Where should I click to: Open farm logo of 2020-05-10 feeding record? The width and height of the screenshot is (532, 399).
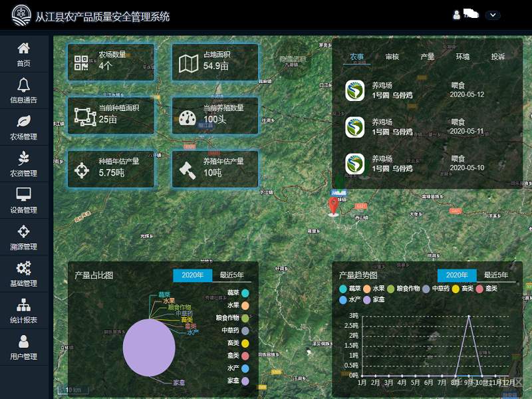tap(355, 164)
